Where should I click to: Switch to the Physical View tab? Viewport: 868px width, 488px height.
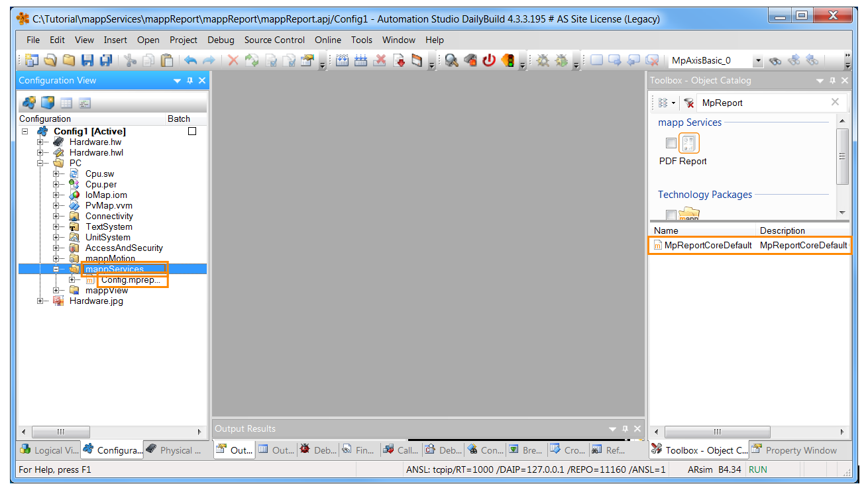click(176, 450)
